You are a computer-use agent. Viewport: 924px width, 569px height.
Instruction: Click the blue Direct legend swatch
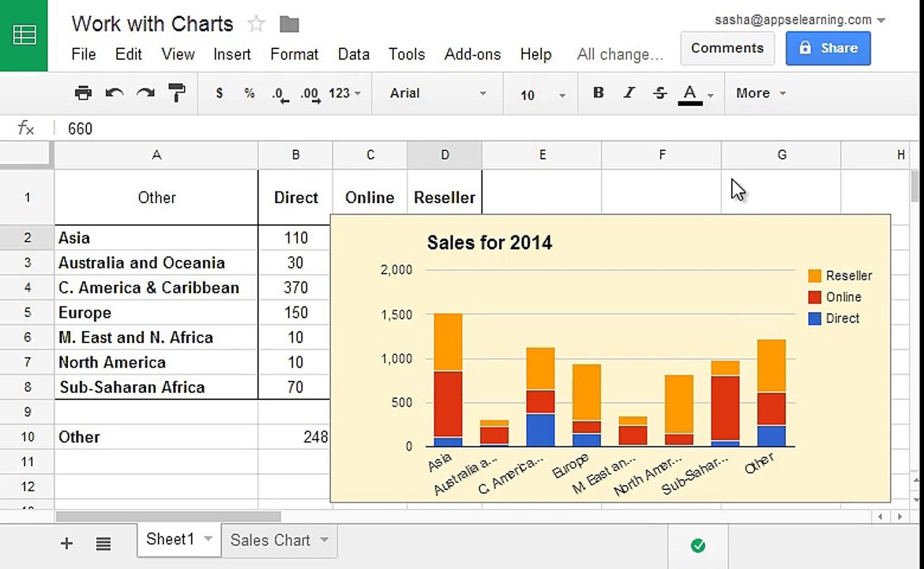[x=814, y=318]
